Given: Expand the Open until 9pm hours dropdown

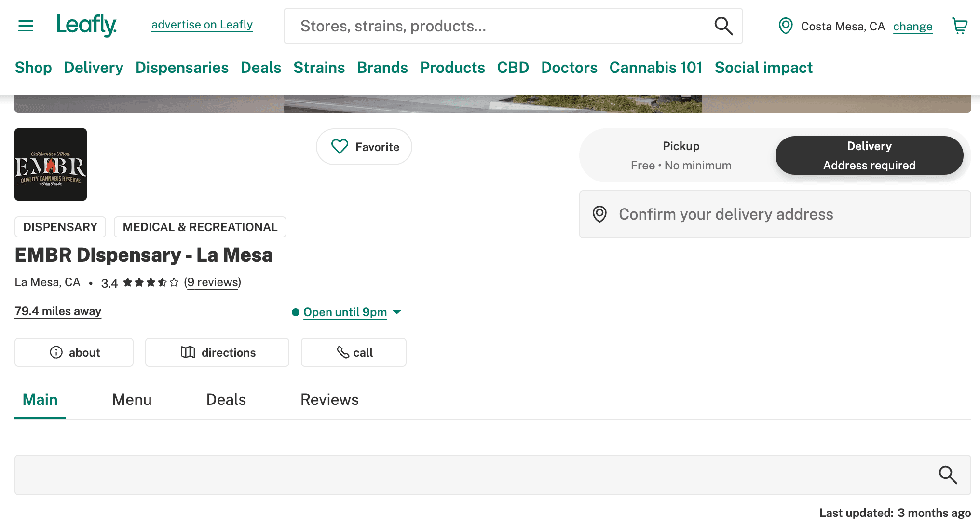Looking at the screenshot, I should pos(345,312).
